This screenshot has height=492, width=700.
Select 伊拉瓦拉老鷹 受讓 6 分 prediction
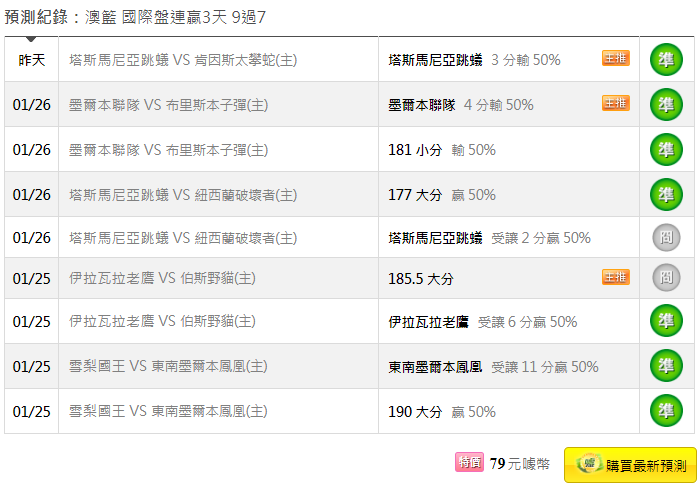[483, 322]
